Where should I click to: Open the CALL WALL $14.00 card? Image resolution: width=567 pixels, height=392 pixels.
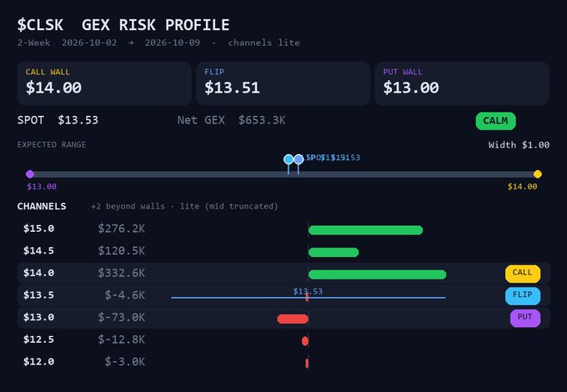[104, 83]
